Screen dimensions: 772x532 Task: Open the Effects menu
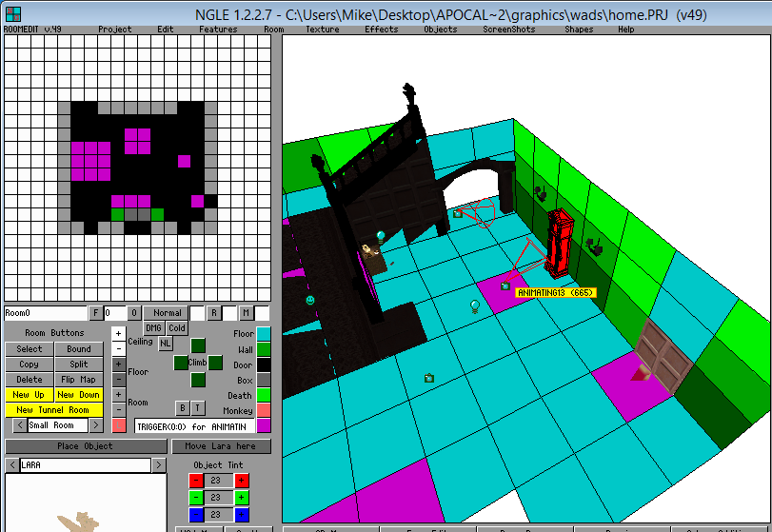coord(382,30)
